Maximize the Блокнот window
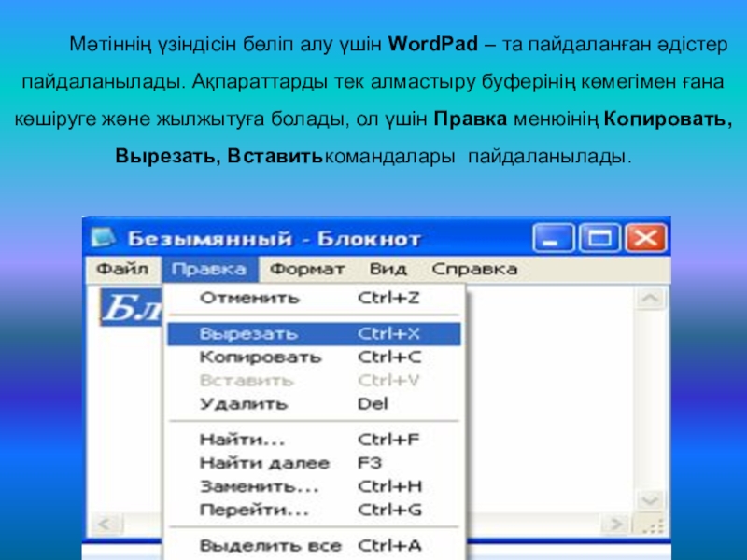 (x=599, y=237)
